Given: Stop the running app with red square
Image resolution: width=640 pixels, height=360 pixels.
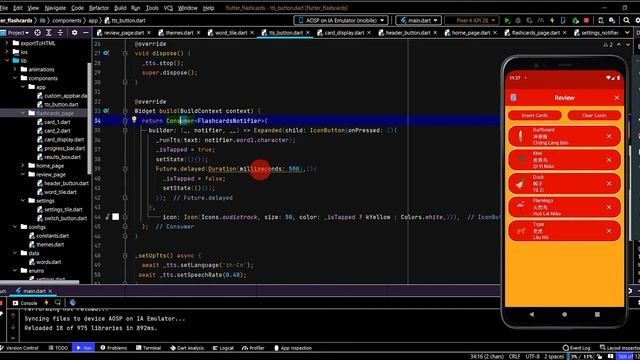Looking at the screenshot, I should (x=587, y=20).
